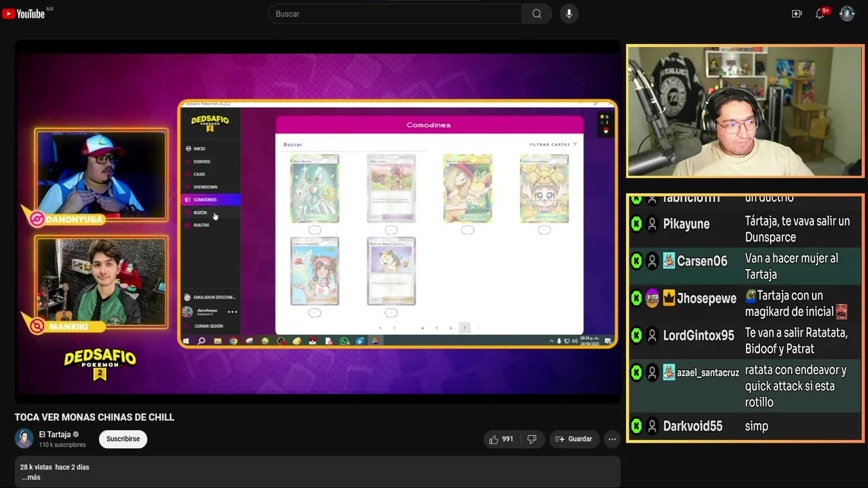The image size is (868, 488).
Task: Open more actions menu beside Guardar
Action: (612, 439)
